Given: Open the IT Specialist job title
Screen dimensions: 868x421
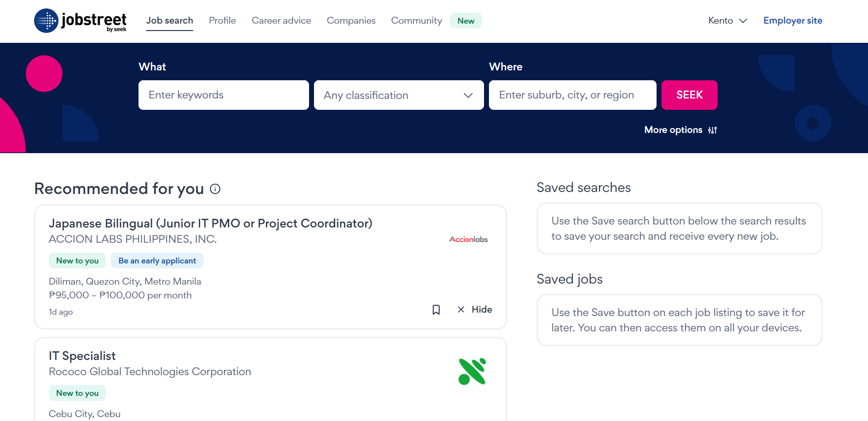Looking at the screenshot, I should pos(82,356).
